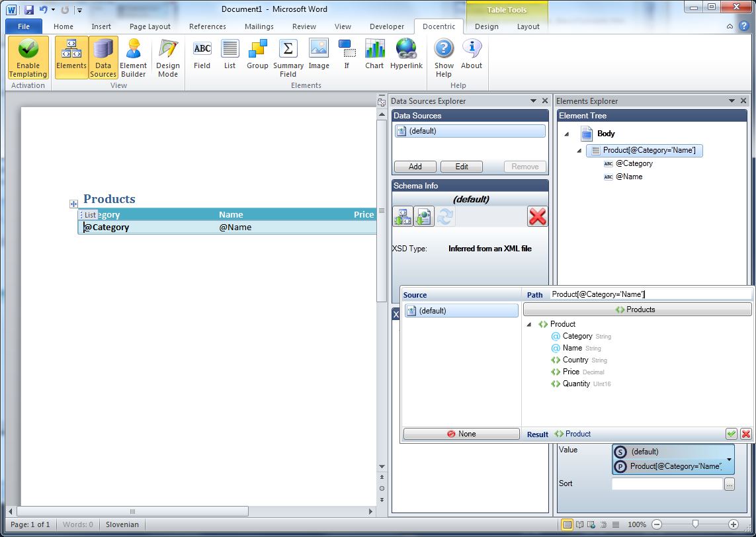This screenshot has height=537, width=756.
Task: Click the second schema import icon
Action: tap(424, 216)
